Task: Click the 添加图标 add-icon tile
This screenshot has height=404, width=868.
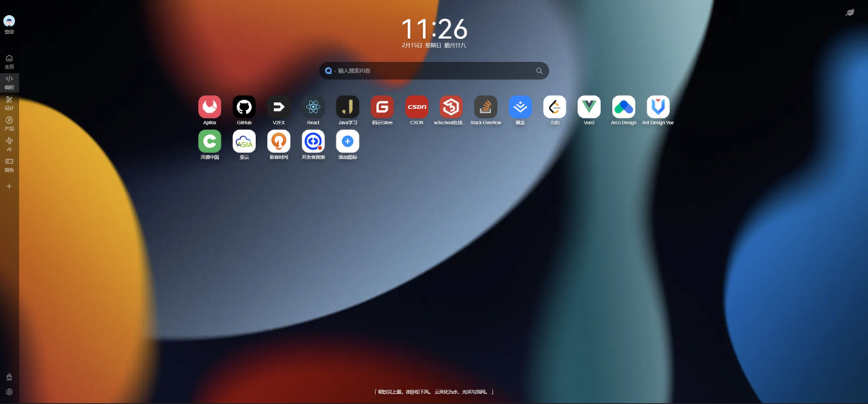Action: pos(347,142)
